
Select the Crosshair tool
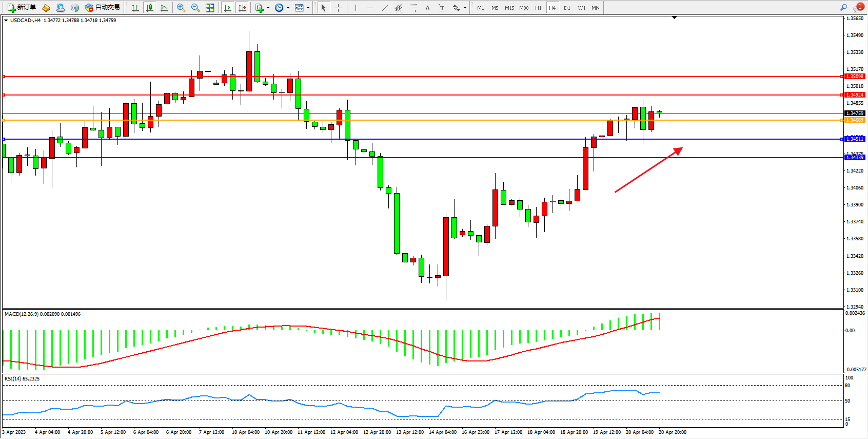(x=338, y=8)
